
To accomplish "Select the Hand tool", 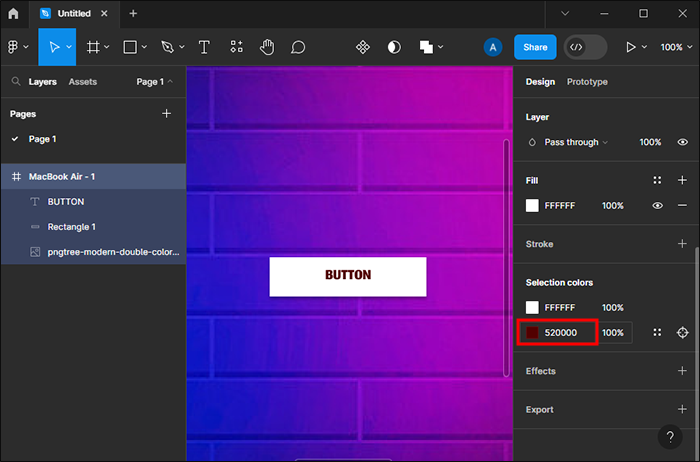I will tap(267, 47).
